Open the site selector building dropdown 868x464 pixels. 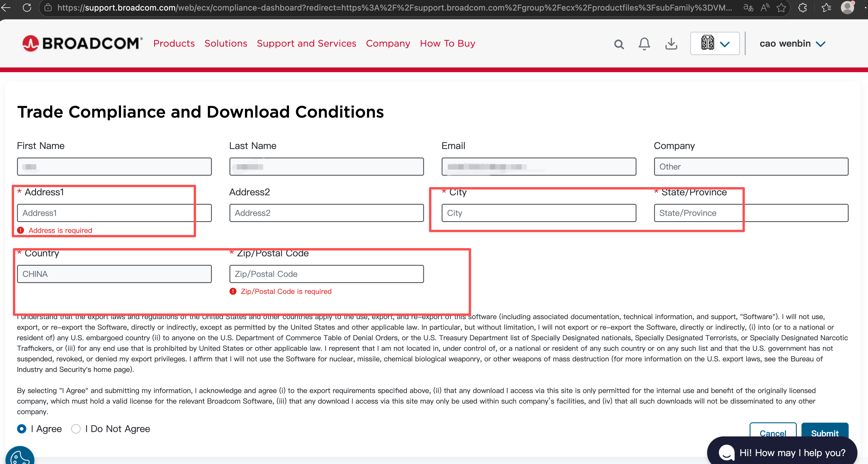[x=714, y=43]
